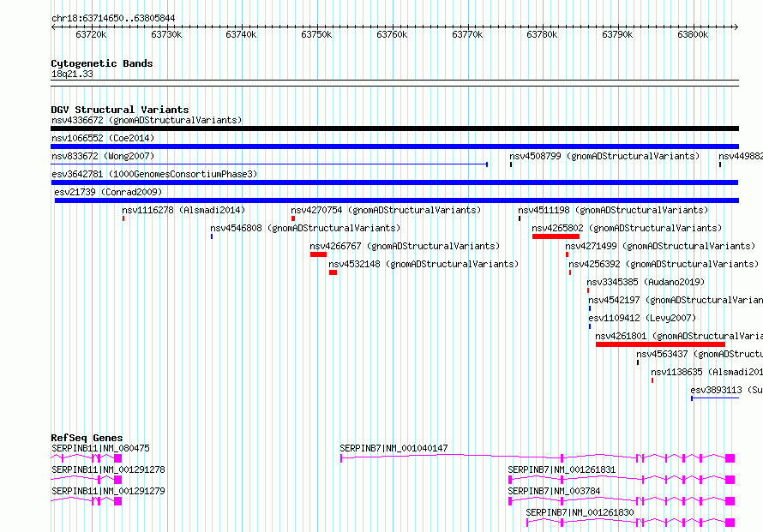Open nsv3345385 (Audano2019) variant
Image resolution: width=763 pixels, height=532 pixels.
pos(646,282)
